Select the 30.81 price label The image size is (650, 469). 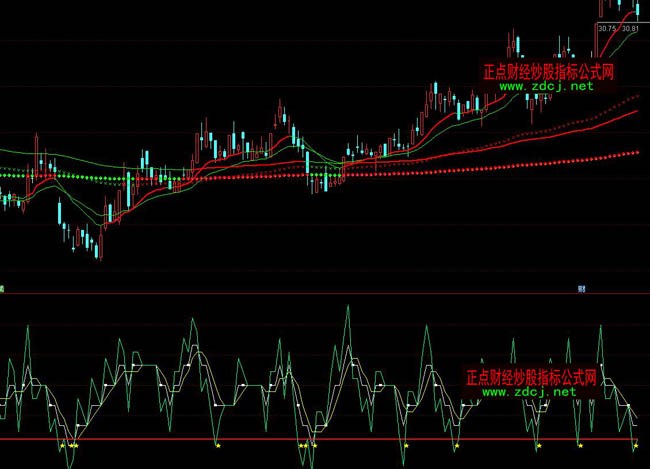tap(629, 29)
